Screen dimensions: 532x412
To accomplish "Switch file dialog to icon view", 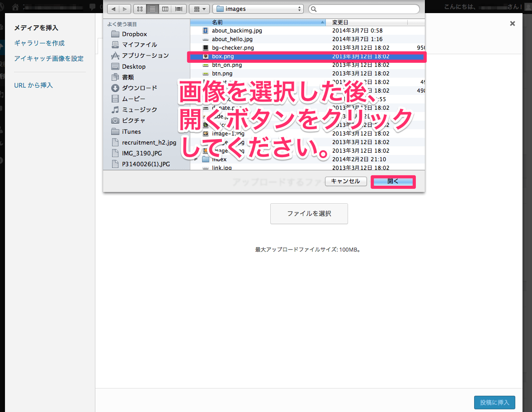I will 140,9.
